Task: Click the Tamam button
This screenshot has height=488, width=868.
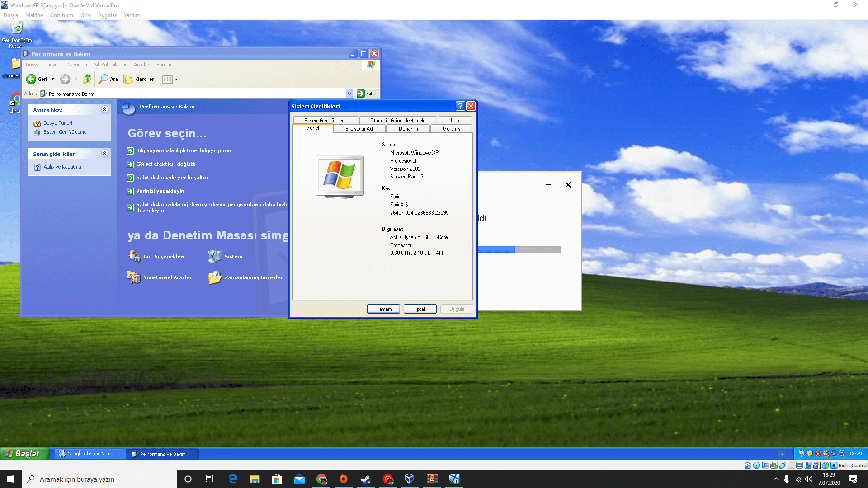Action: [383, 309]
